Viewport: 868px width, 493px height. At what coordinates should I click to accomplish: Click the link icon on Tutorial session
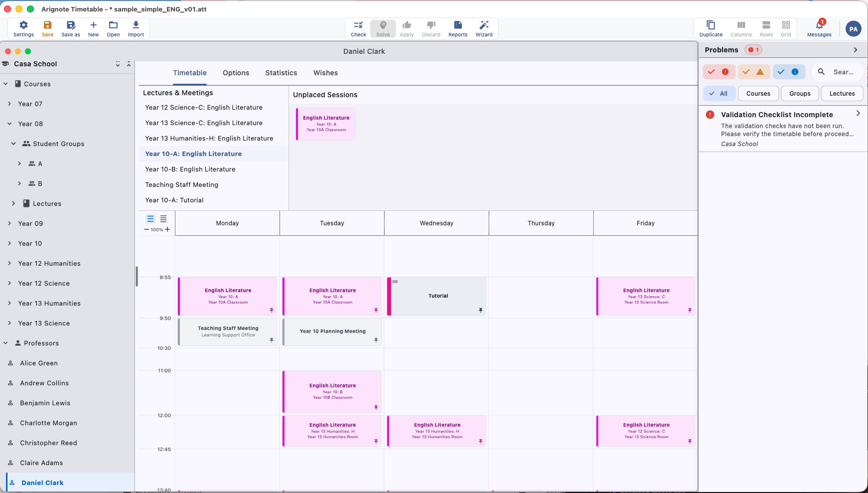[395, 282]
